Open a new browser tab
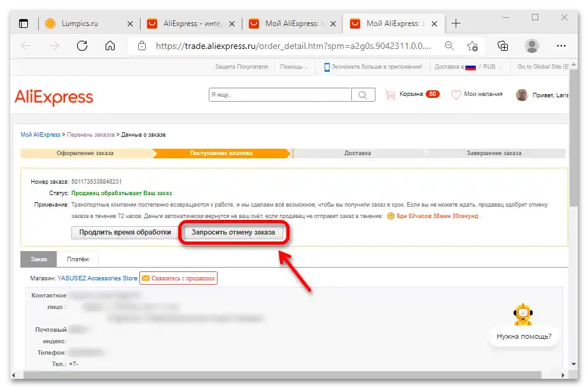This screenshot has width=588, height=389. click(456, 24)
